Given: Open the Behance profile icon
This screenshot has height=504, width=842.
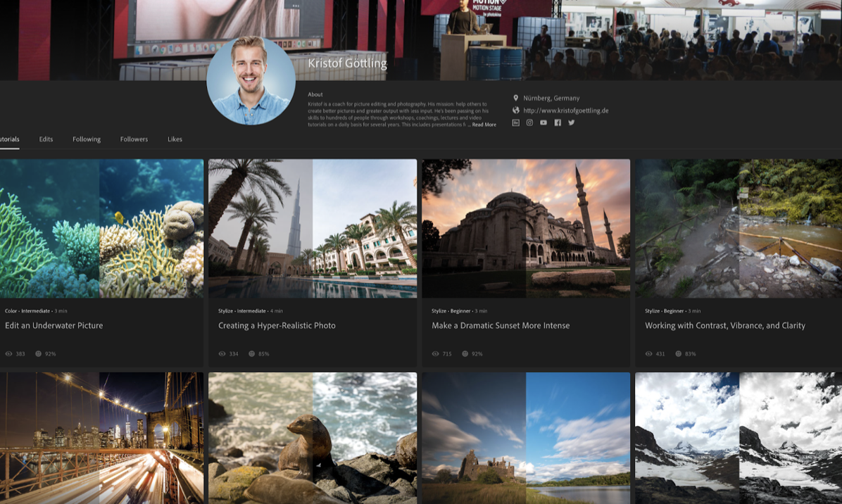Looking at the screenshot, I should (x=515, y=122).
